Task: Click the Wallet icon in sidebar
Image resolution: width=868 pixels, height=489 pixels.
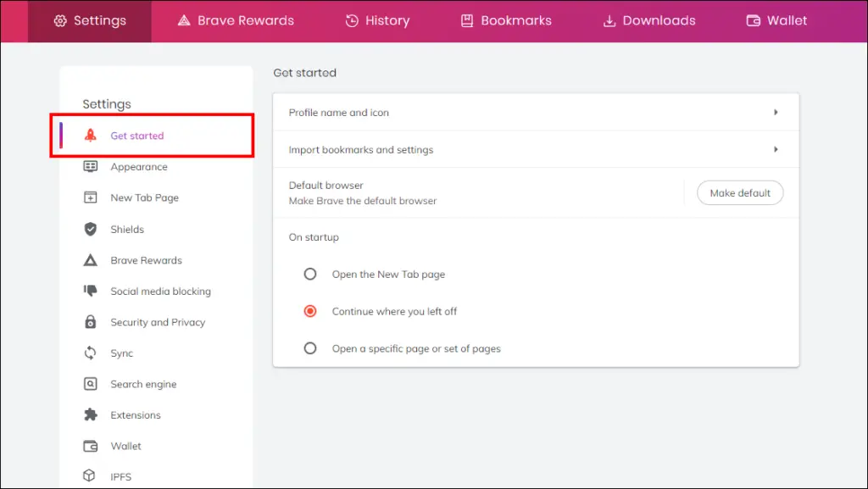Action: [x=90, y=446]
